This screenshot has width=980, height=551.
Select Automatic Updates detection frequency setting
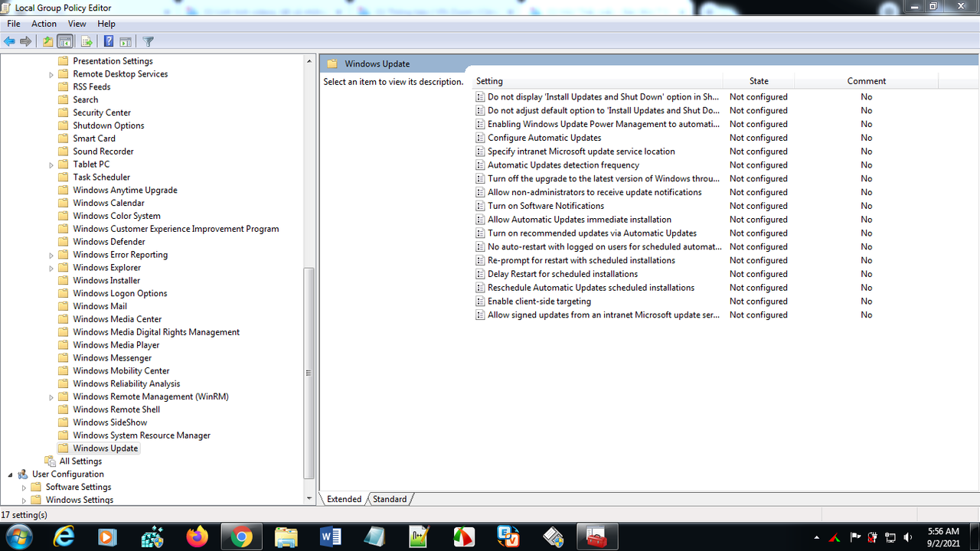pos(563,165)
